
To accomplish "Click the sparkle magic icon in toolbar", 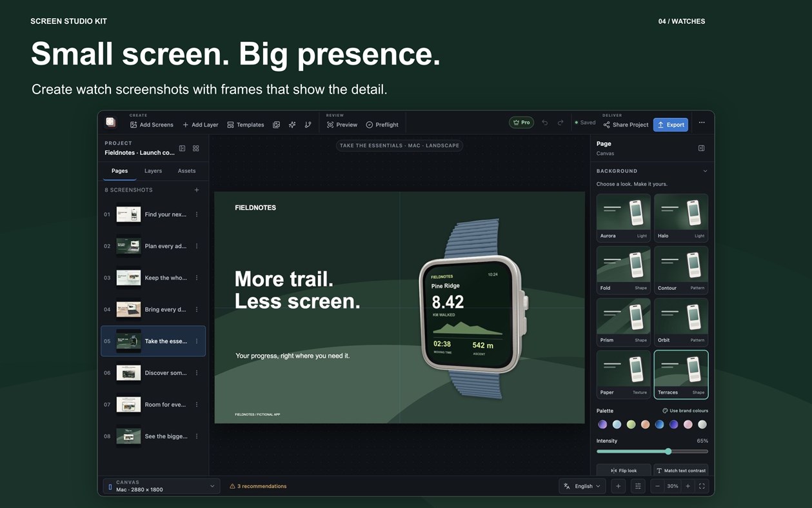I will point(292,125).
